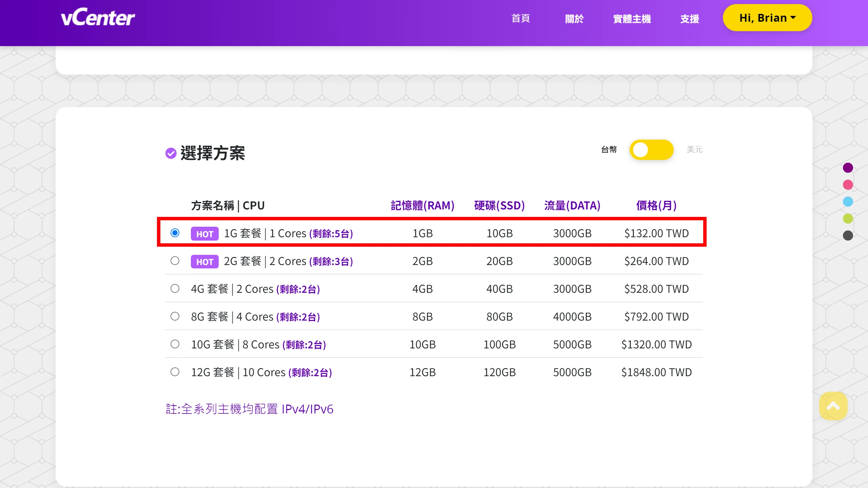Click the vCenter logo
Image resolution: width=868 pixels, height=488 pixels.
[99, 18]
